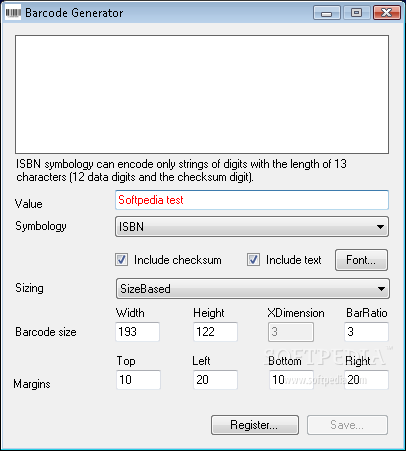The width and height of the screenshot is (406, 451).
Task: Click the Barcode size label
Action: (46, 332)
